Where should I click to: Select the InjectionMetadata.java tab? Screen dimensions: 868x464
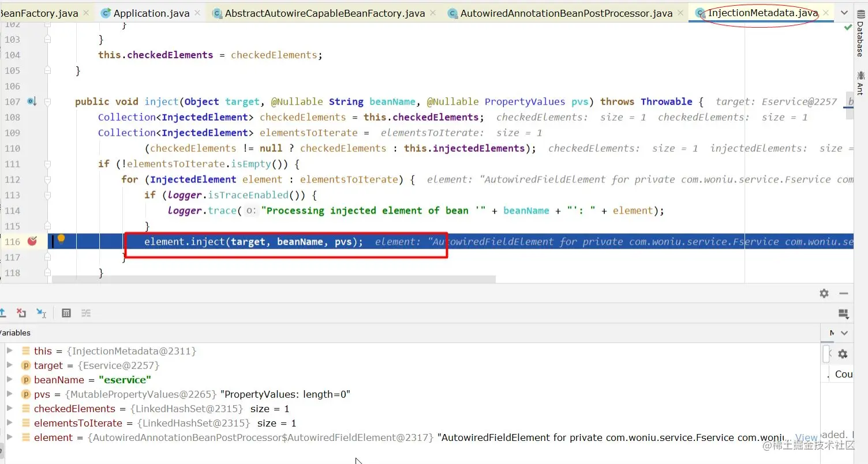(762, 13)
